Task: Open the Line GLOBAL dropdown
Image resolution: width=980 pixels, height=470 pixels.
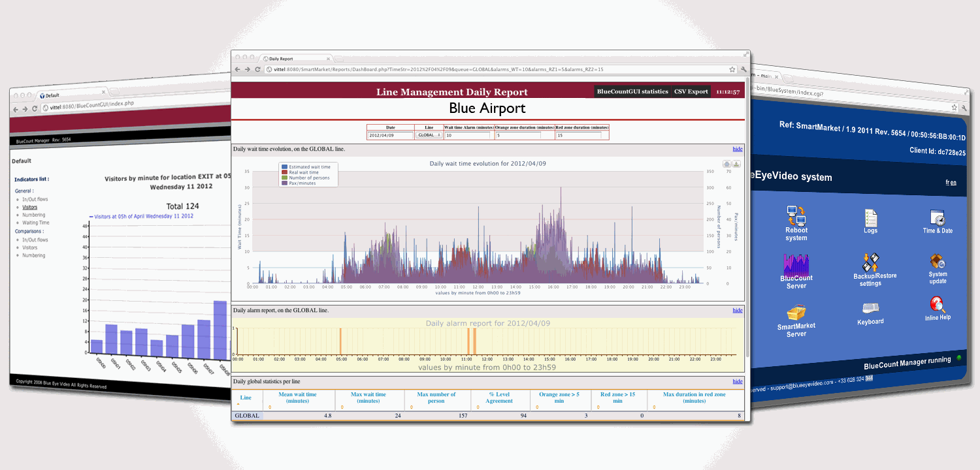Action: pos(429,135)
